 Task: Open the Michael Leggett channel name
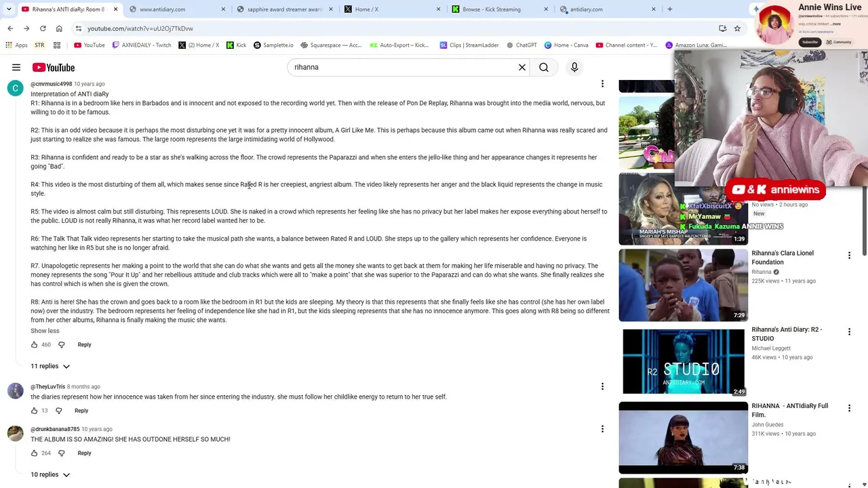771,348
